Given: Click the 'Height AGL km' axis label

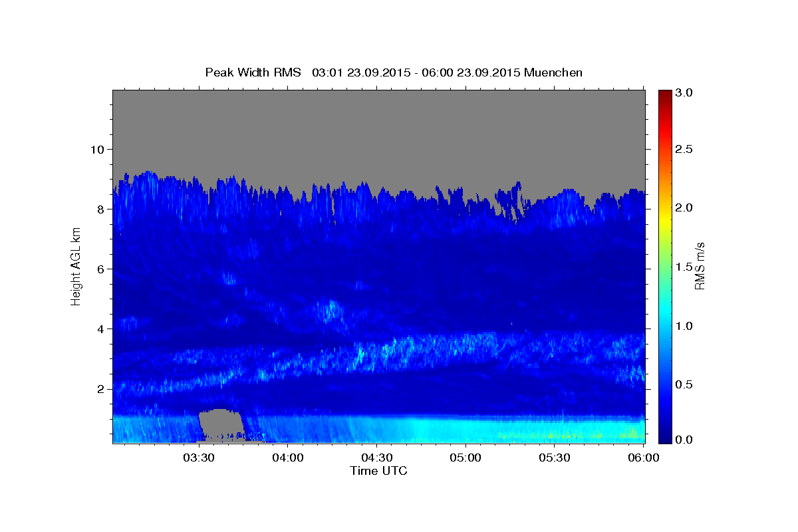Looking at the screenshot, I should point(76,267).
